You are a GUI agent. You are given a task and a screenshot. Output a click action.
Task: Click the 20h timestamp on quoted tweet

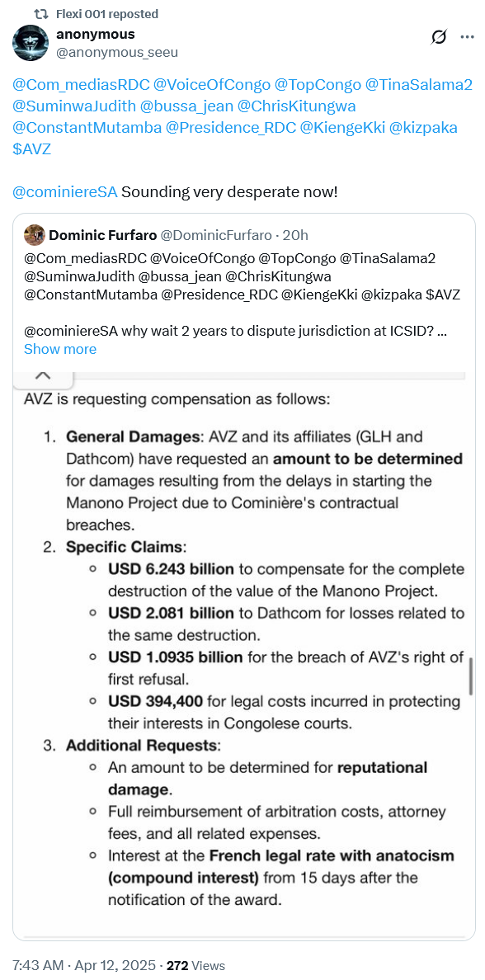point(295,236)
